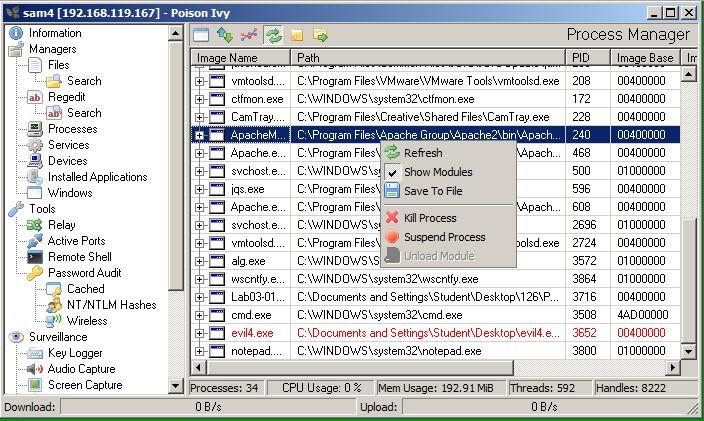Click the sidebar tree scroll-up arrow
The width and height of the screenshot is (704, 421).
click(x=176, y=33)
